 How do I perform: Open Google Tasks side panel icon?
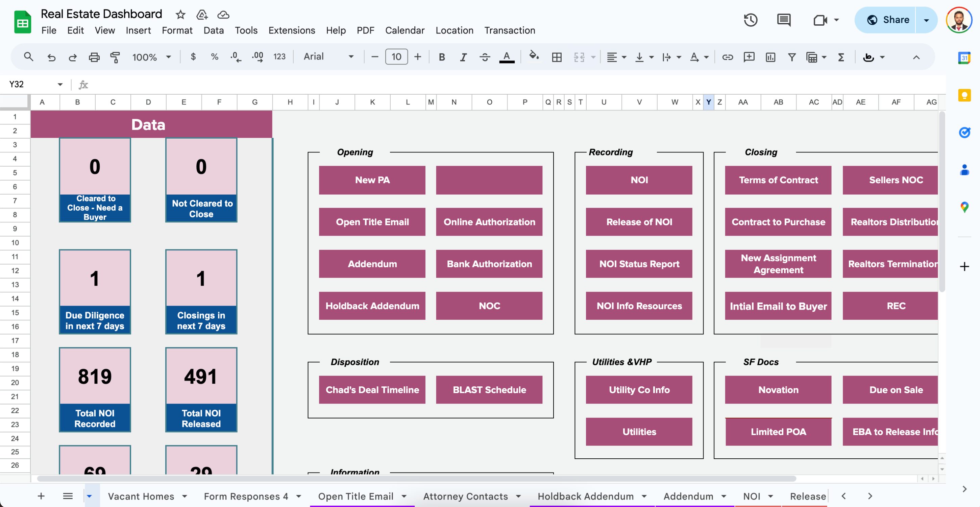(964, 132)
